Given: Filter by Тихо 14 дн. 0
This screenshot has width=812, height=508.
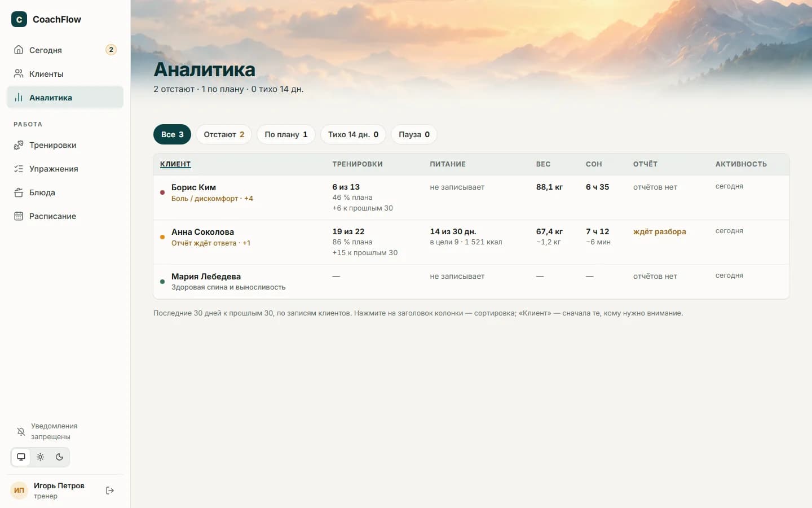Looking at the screenshot, I should [353, 134].
